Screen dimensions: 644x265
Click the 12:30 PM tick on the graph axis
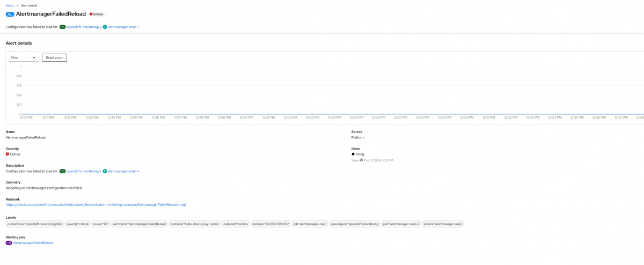click(467, 117)
